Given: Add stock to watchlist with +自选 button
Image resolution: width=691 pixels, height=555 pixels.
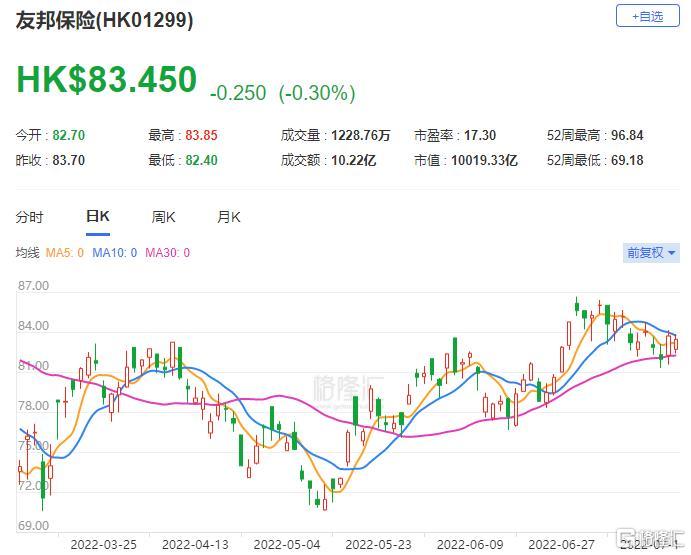Looking at the screenshot, I should pyautogui.click(x=647, y=16).
